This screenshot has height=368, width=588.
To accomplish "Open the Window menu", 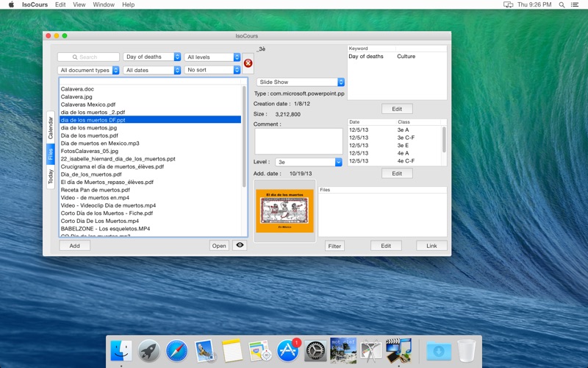I will (104, 4).
